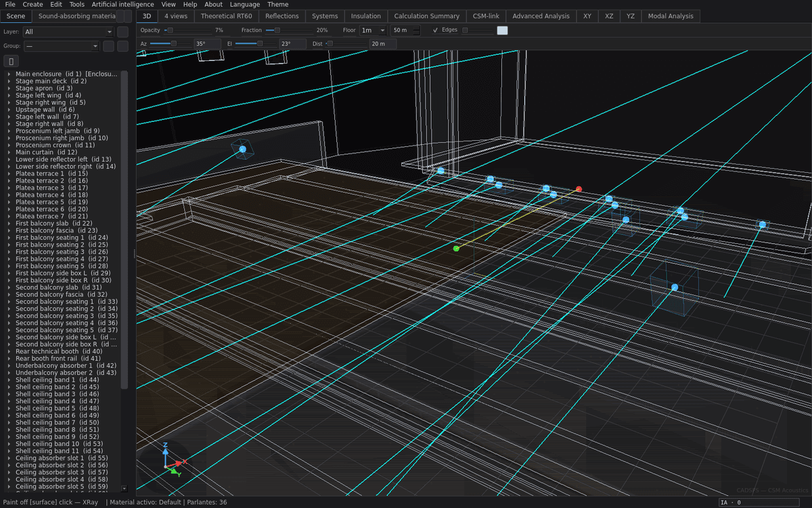This screenshot has width=812, height=508.
Task: Click the rectangle icon button below Group
Action: pyautogui.click(x=11, y=62)
